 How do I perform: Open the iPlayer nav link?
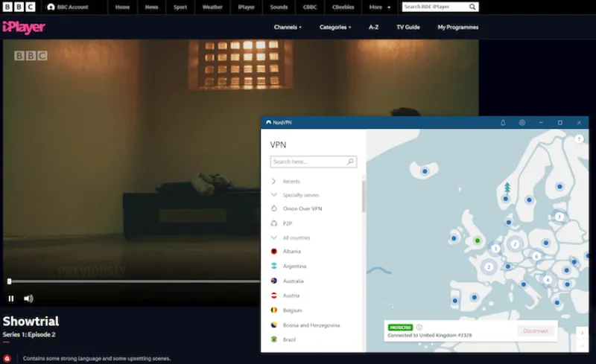click(247, 7)
